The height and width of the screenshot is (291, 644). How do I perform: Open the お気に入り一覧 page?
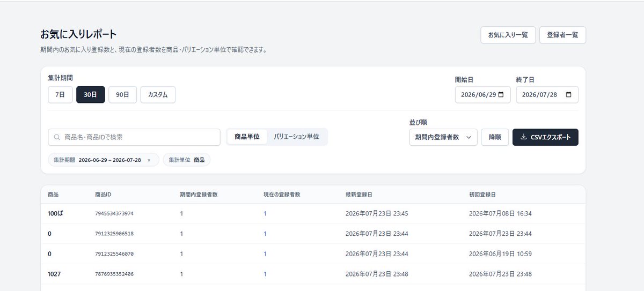tap(508, 35)
